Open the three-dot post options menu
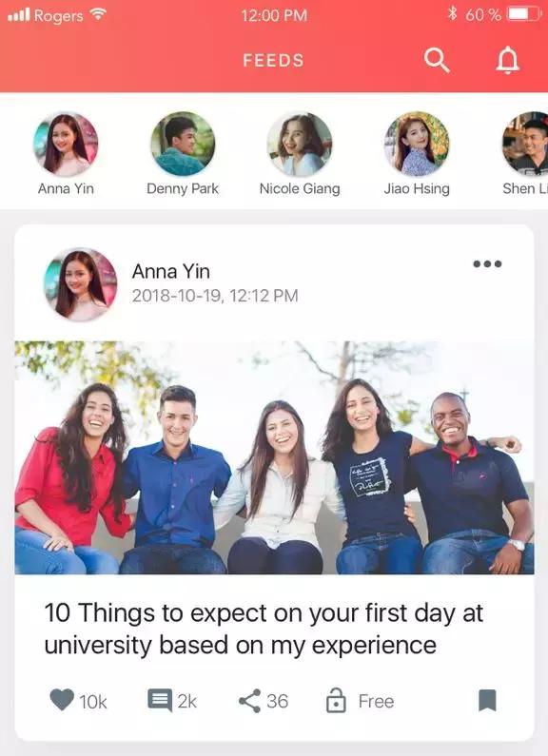 487,263
